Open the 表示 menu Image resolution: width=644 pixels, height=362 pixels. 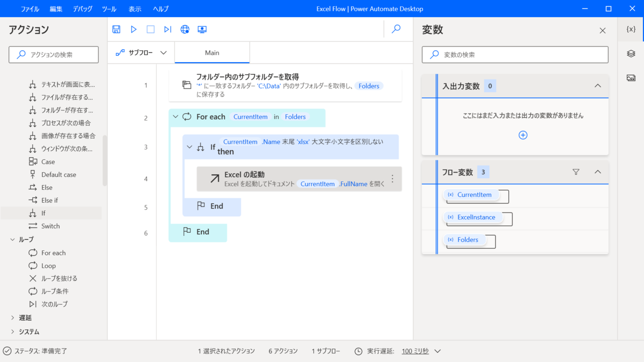pos(135,9)
